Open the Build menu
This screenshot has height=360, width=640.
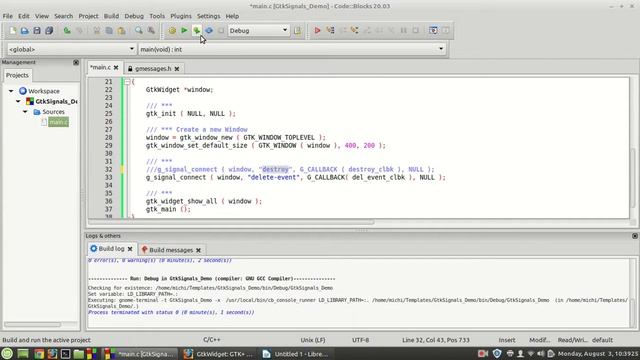[x=111, y=16]
